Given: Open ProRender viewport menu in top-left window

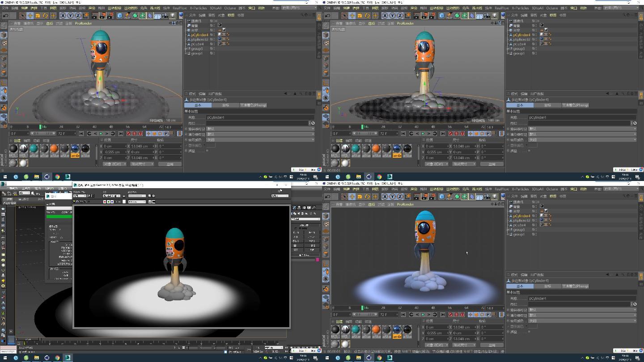Looking at the screenshot, I should pyautogui.click(x=83, y=23).
